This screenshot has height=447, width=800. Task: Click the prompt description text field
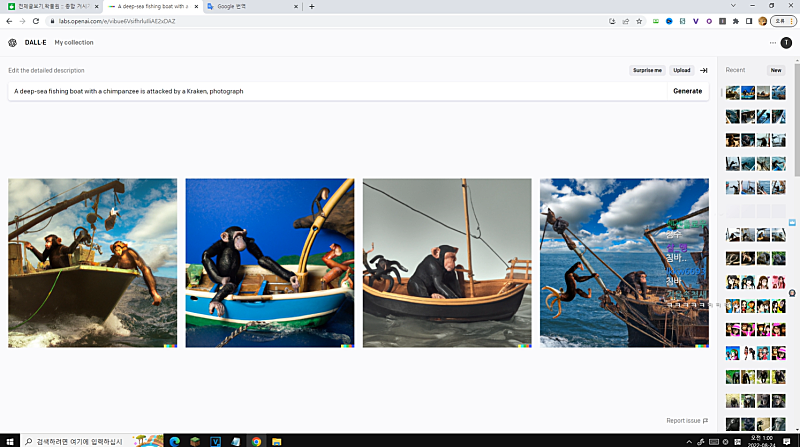[x=337, y=91]
